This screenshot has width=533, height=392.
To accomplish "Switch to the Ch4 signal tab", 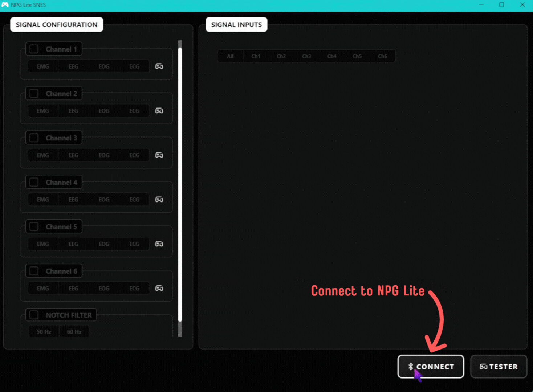I will pos(332,56).
